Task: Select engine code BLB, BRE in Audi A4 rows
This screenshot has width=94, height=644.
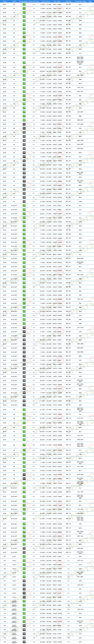Action: click(x=80, y=149)
